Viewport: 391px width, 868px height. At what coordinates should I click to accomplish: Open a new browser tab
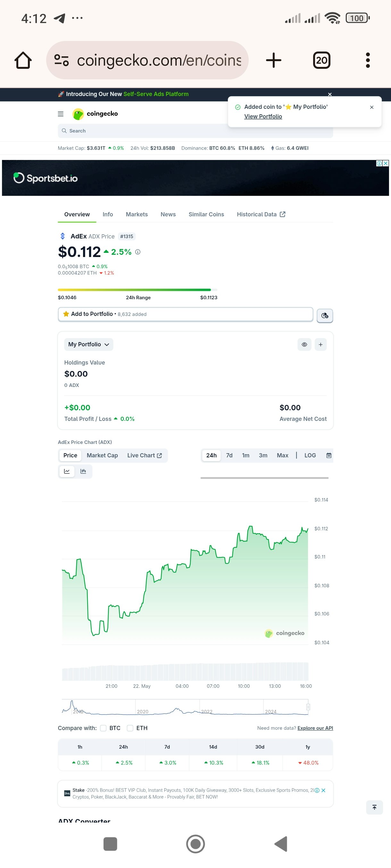point(273,60)
